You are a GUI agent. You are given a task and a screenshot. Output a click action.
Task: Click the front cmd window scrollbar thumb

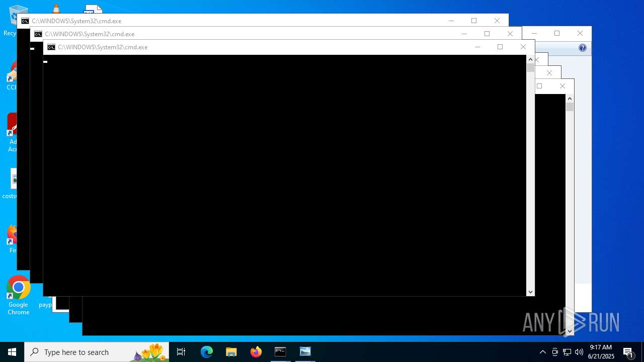(x=530, y=68)
